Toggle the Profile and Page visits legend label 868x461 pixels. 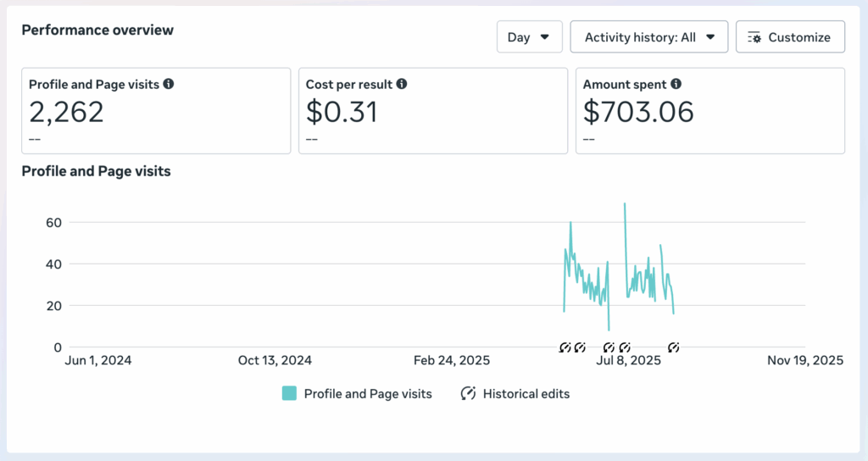pyautogui.click(x=368, y=393)
